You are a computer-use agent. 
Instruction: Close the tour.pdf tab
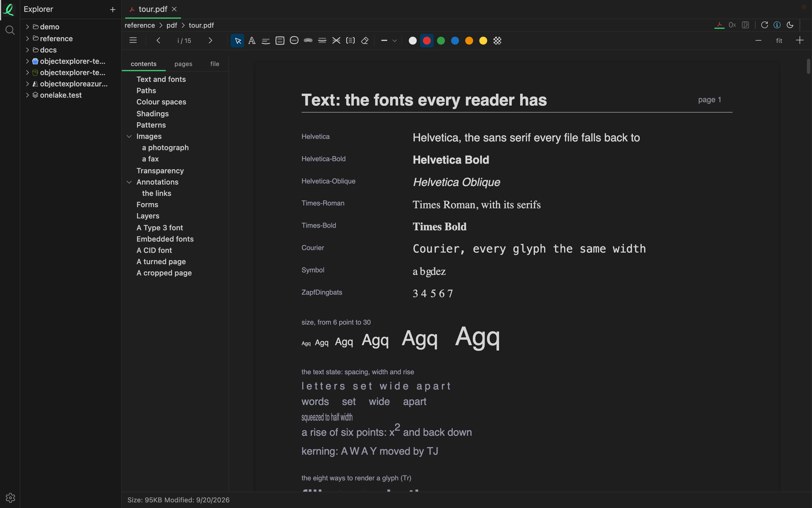[x=174, y=9]
